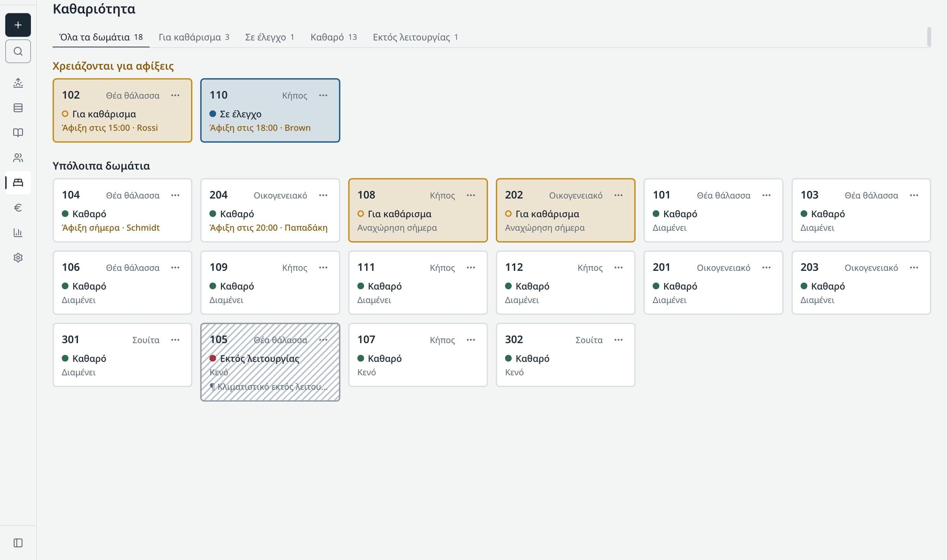Toggle the sidebar collapse panel icon

coord(18,543)
